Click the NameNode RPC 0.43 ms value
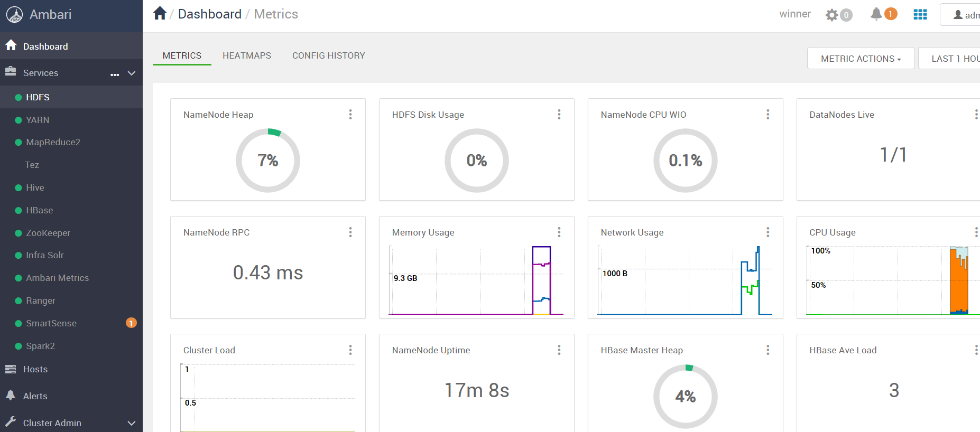The width and height of the screenshot is (980, 432). pyautogui.click(x=268, y=273)
